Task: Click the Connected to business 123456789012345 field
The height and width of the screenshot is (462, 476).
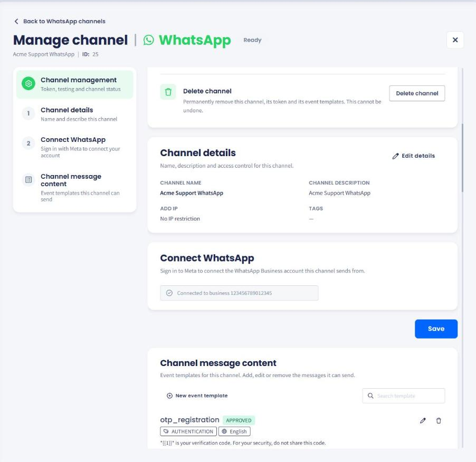Action: click(239, 293)
